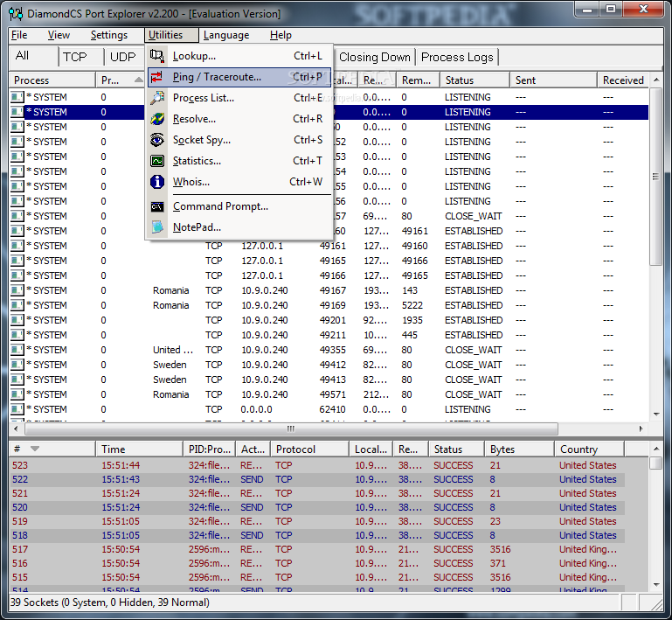This screenshot has width=672, height=620.
Task: Launch Command Prompt... from menu
Action: pos(239,206)
